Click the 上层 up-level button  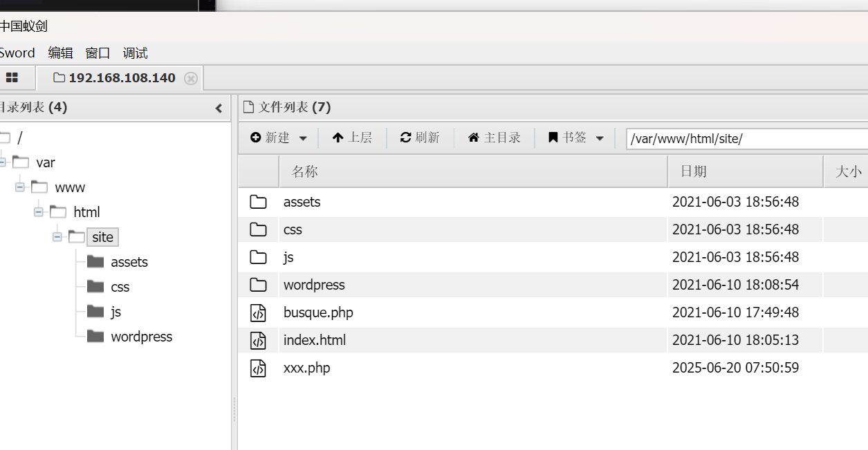point(352,138)
